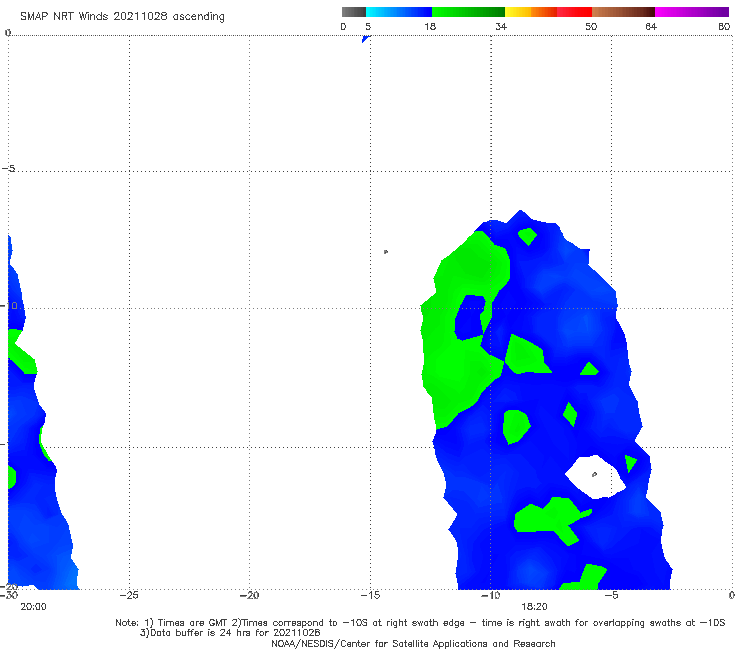Click the title "SMAP NRT Winds 20211028 ascending"
The image size is (740, 650).
pos(122,17)
